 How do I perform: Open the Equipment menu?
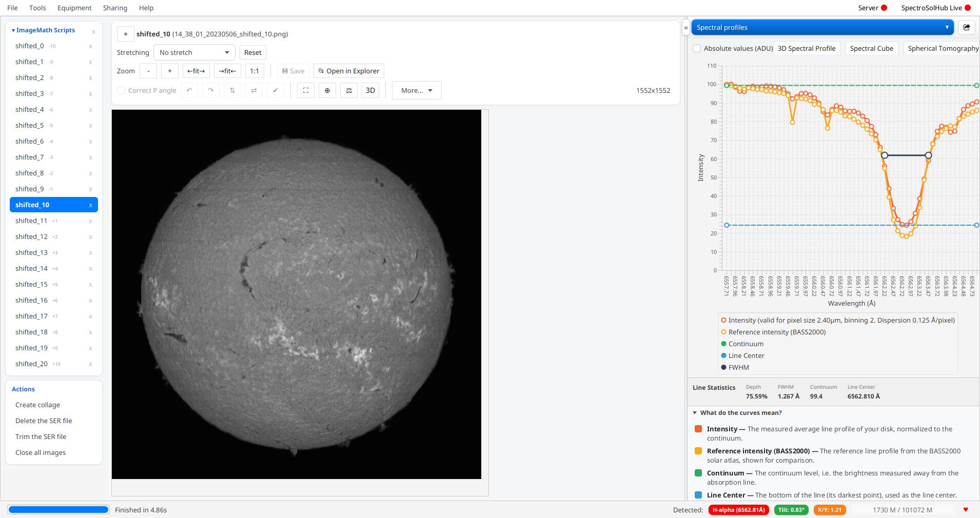pyautogui.click(x=74, y=8)
